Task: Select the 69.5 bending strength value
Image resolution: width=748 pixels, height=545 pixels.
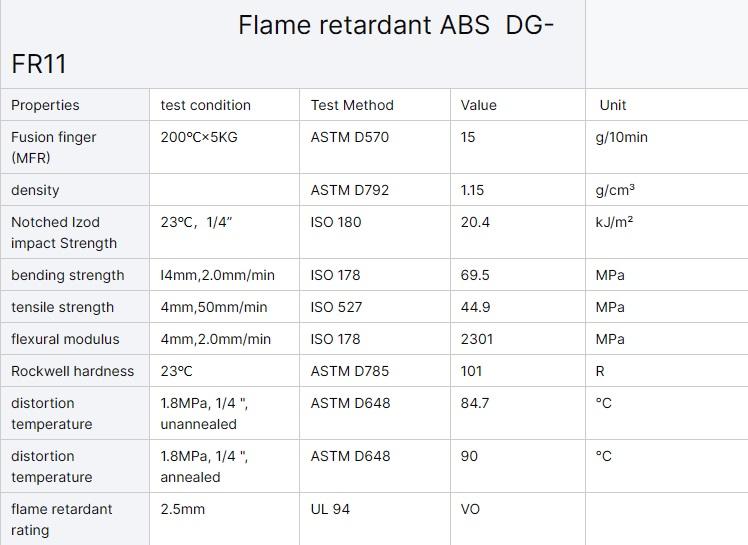Action: (475, 275)
